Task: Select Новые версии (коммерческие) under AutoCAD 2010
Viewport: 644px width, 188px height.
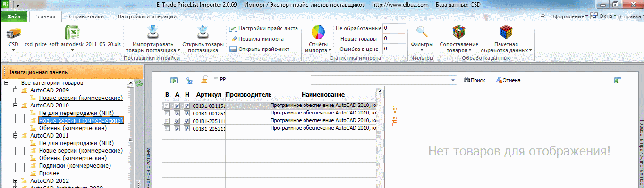Action: pos(81,121)
